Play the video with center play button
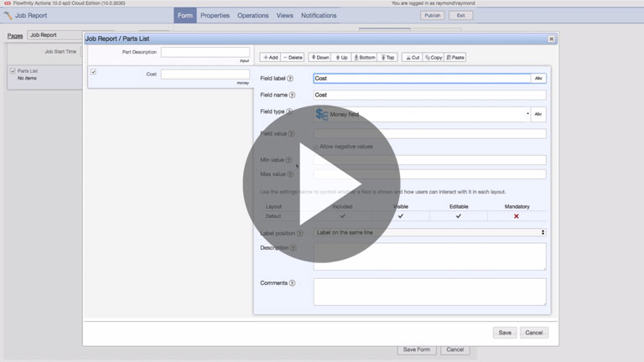This screenshot has height=362, width=644. [323, 184]
